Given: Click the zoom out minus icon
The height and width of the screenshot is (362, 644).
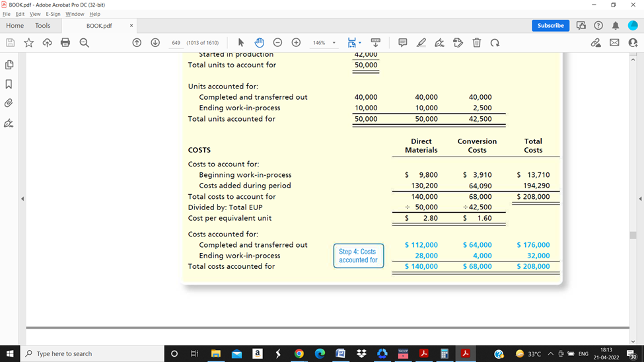Looking at the screenshot, I should [x=277, y=43].
